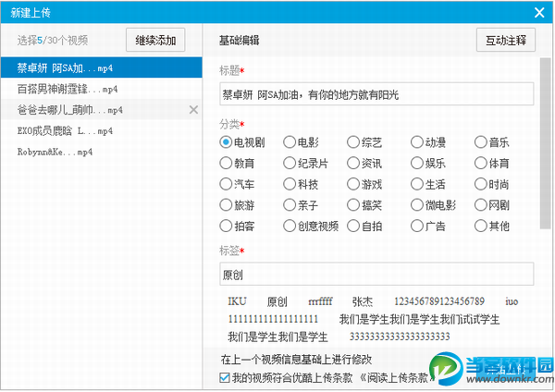Add the tag 我们是学生我们是学生我们试试学生

419,319
